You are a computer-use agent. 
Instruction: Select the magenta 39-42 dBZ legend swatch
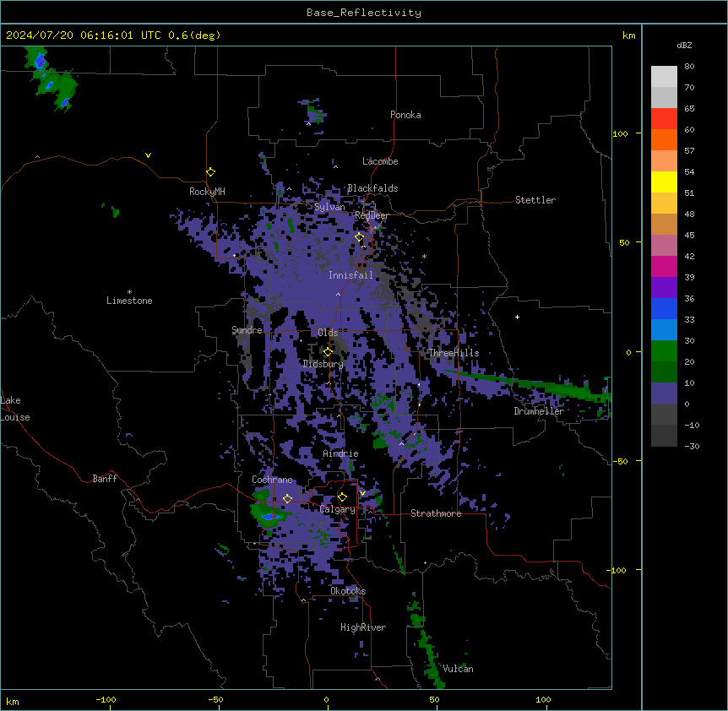pos(664,266)
